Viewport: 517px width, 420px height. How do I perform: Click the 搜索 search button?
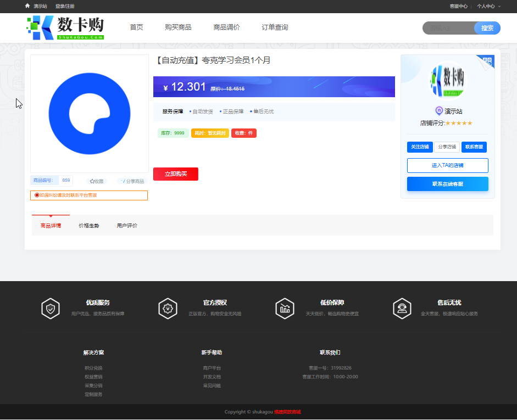click(x=487, y=28)
